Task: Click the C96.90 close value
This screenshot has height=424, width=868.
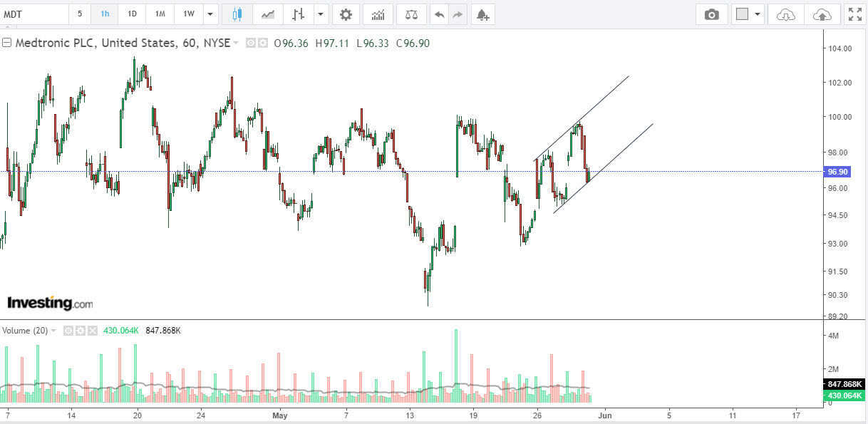Action: 413,43
